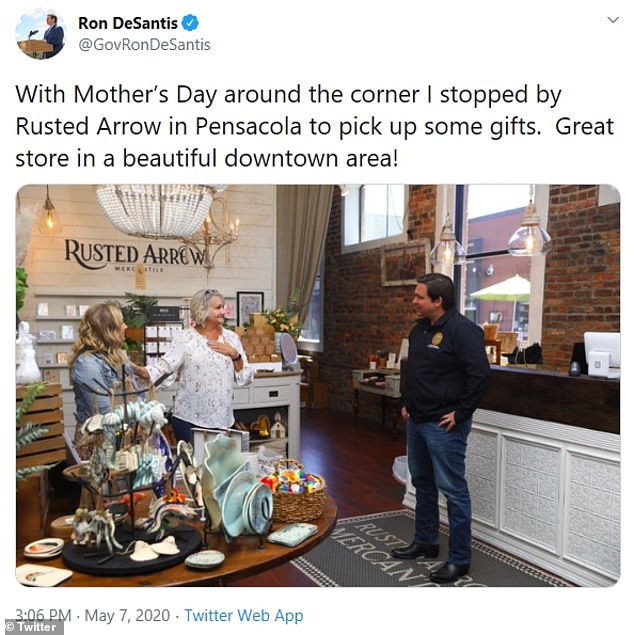Click the 3:06 PM timestamp
Image resolution: width=634 pixels, height=635 pixels.
43,616
